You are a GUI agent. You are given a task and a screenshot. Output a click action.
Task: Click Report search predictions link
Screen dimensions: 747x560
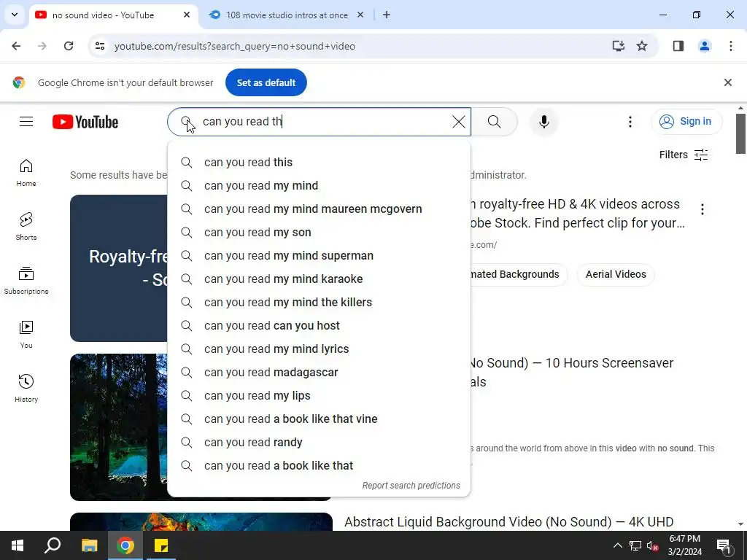point(411,485)
